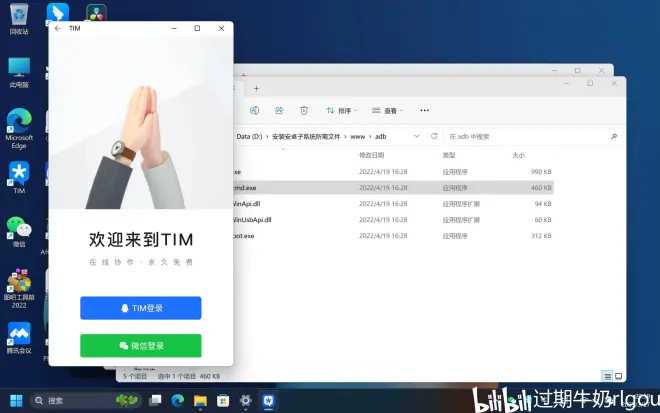Click the TIM taskbar icon

click(269, 400)
